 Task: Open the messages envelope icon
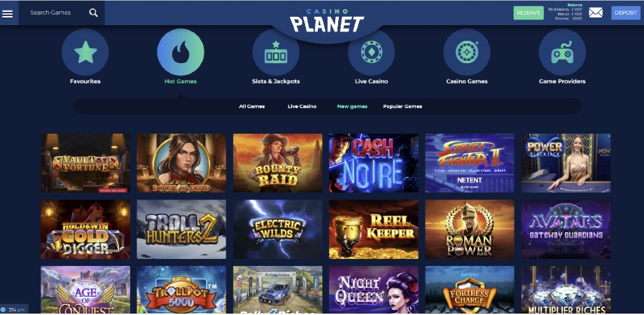coord(596,13)
